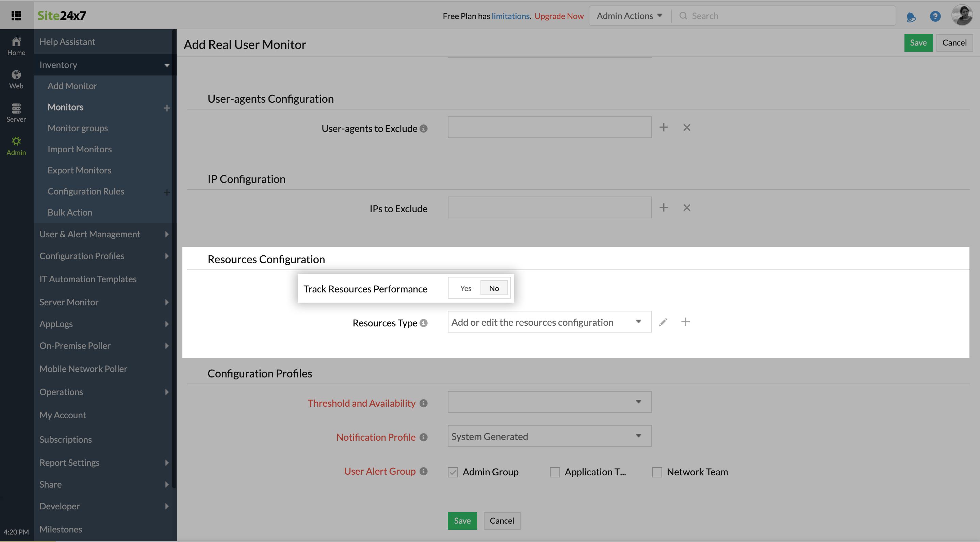
Task: Add an IPs to Exclude row
Action: 664,207
